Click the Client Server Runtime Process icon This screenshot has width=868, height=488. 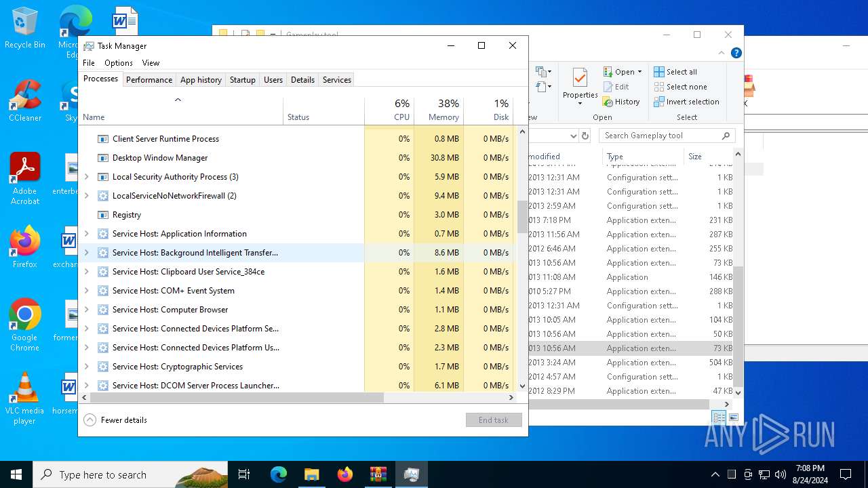pos(103,139)
